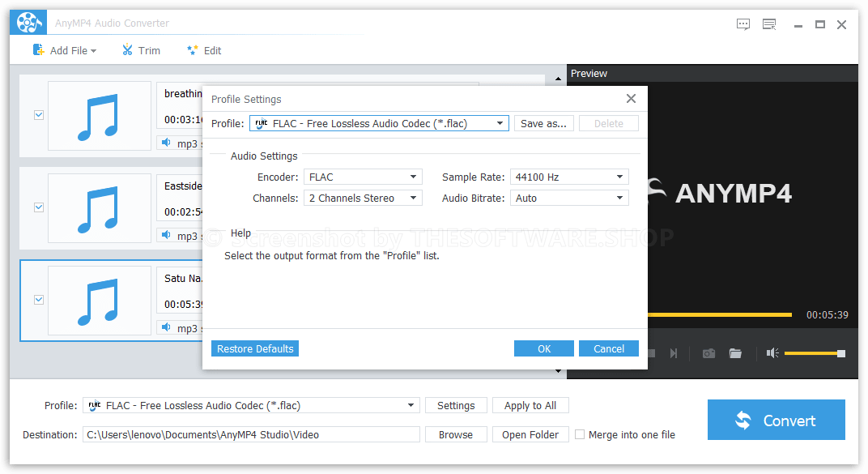Click the Delete profile button
The height and width of the screenshot is (474, 868).
[x=608, y=123]
